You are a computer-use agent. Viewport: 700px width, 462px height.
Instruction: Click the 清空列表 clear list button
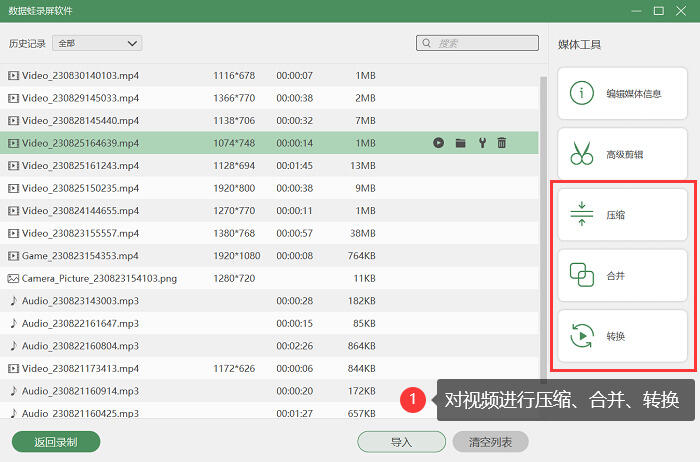click(x=490, y=442)
